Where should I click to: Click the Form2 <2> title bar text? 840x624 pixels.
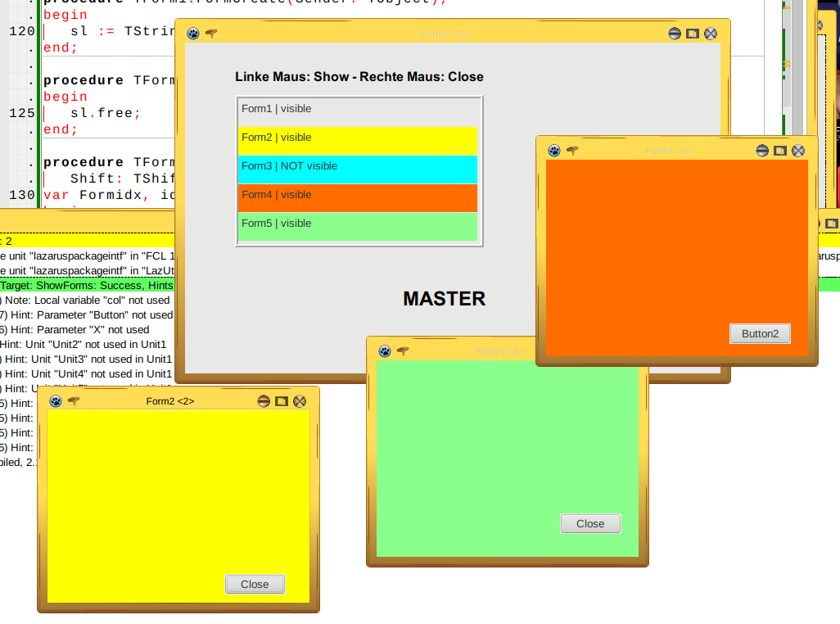tap(169, 401)
